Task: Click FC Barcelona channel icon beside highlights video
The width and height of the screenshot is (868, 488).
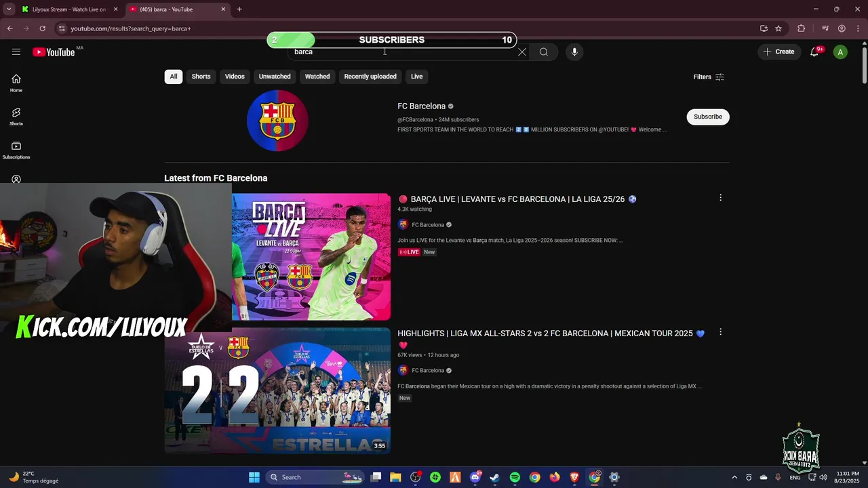Action: pos(403,371)
